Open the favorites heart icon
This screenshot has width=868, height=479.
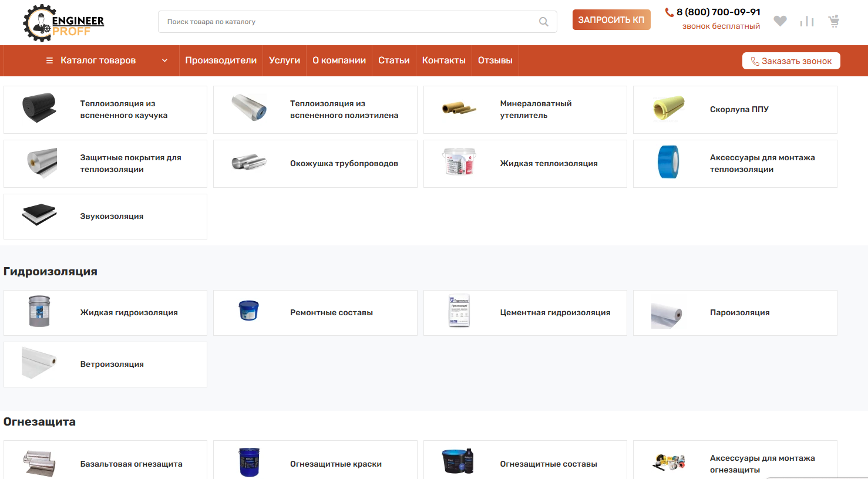780,21
